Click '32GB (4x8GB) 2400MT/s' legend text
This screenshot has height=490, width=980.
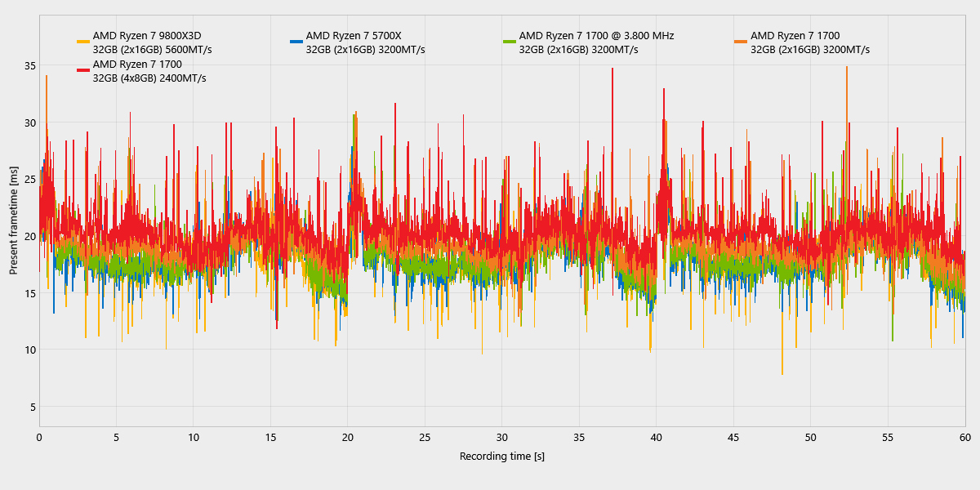point(149,78)
